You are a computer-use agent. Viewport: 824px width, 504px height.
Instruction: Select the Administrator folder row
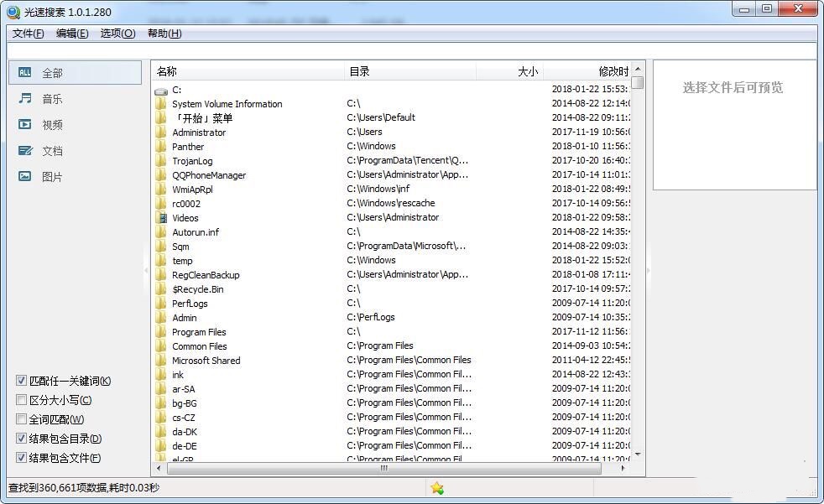392,132
